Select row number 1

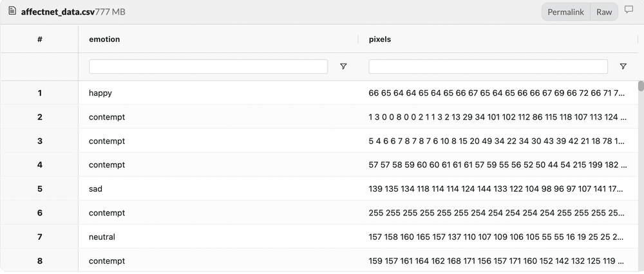pos(40,93)
